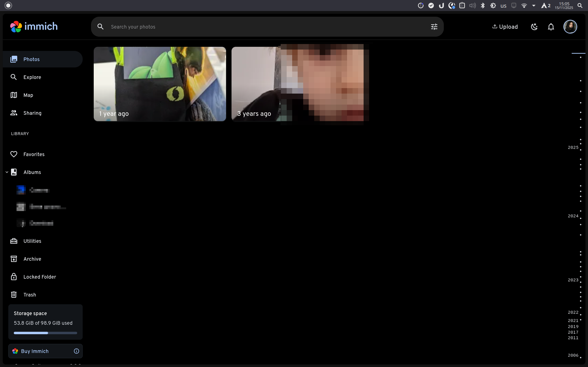588x367 pixels.
Task: Open search filter options icon
Action: click(x=434, y=27)
